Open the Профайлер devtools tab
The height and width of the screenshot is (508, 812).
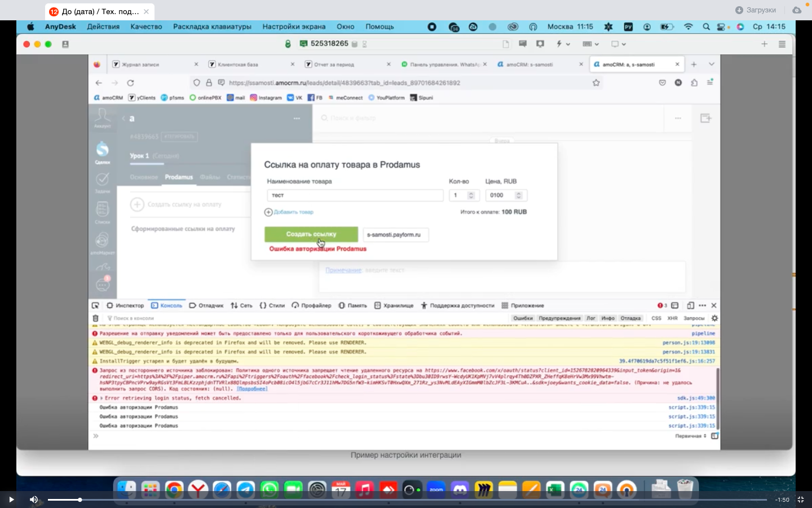311,305
